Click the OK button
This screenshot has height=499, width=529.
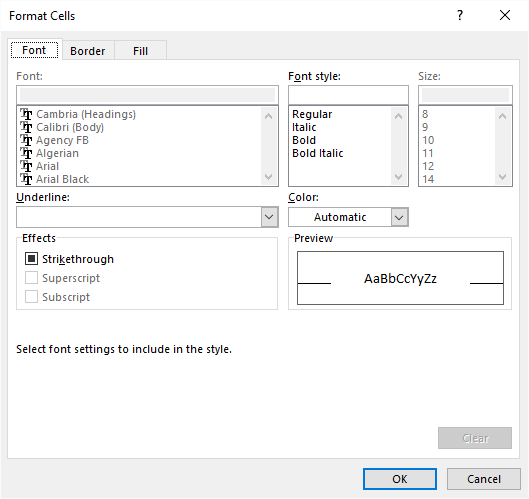tap(400, 479)
